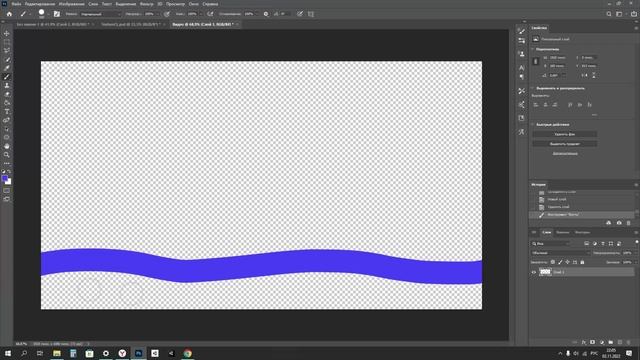Select the Lasso tool
640x360 pixels.
[x=7, y=51]
